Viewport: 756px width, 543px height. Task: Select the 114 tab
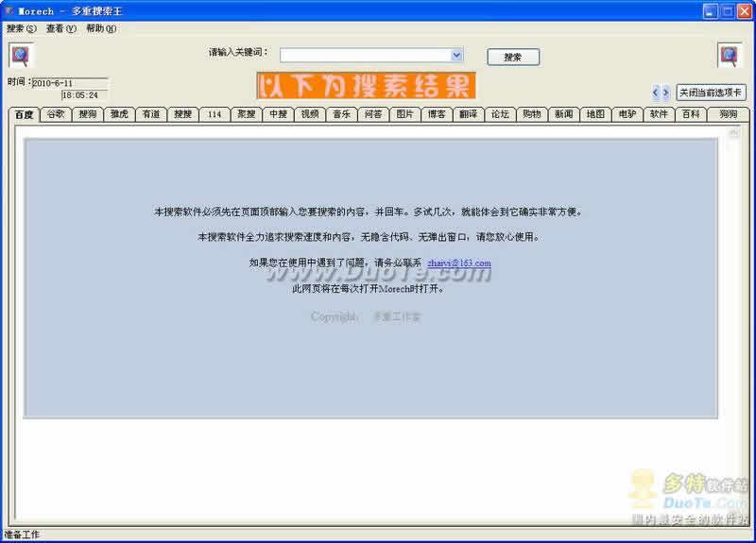[x=215, y=114]
